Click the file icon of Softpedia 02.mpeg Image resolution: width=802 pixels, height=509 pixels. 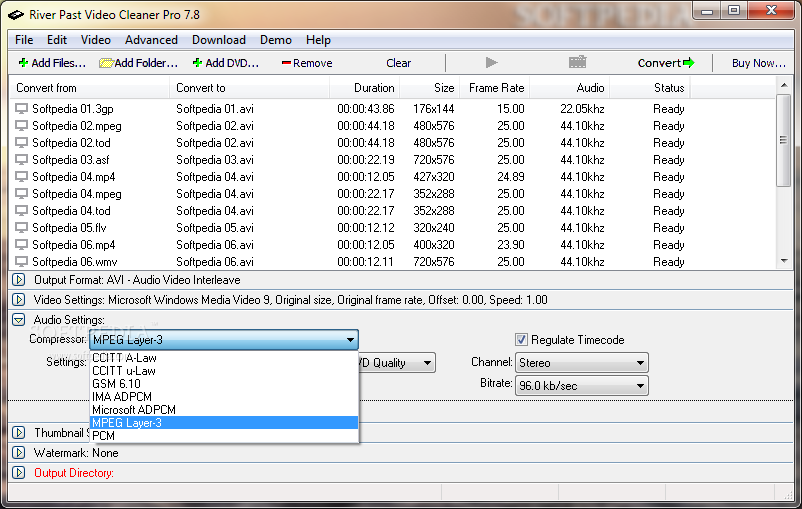(x=21, y=126)
